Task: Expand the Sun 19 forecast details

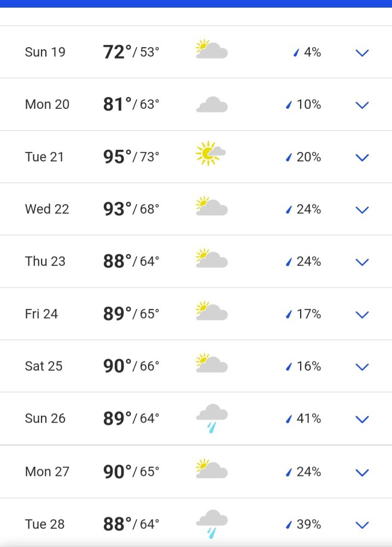Action: tap(362, 53)
